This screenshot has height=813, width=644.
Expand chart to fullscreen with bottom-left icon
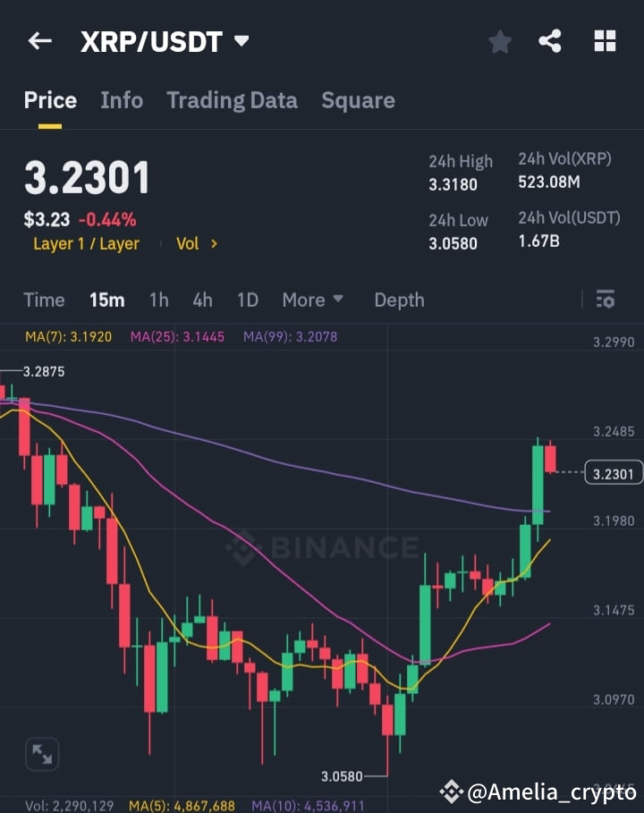coord(42,754)
